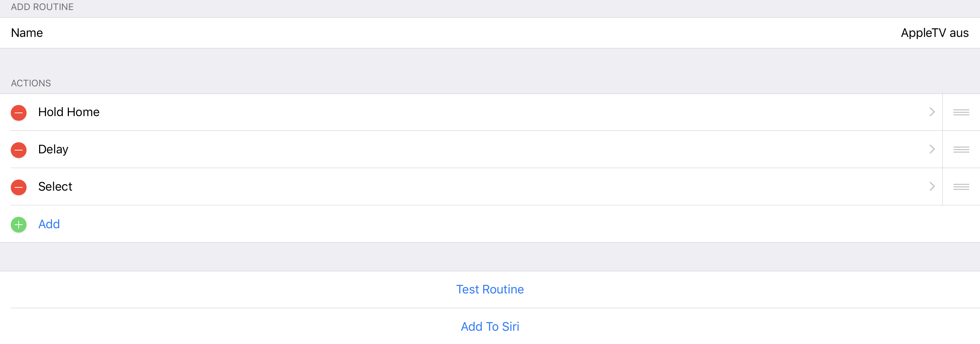Remove the Hold Home action with red minus
This screenshot has height=344, width=980.
pos(19,113)
